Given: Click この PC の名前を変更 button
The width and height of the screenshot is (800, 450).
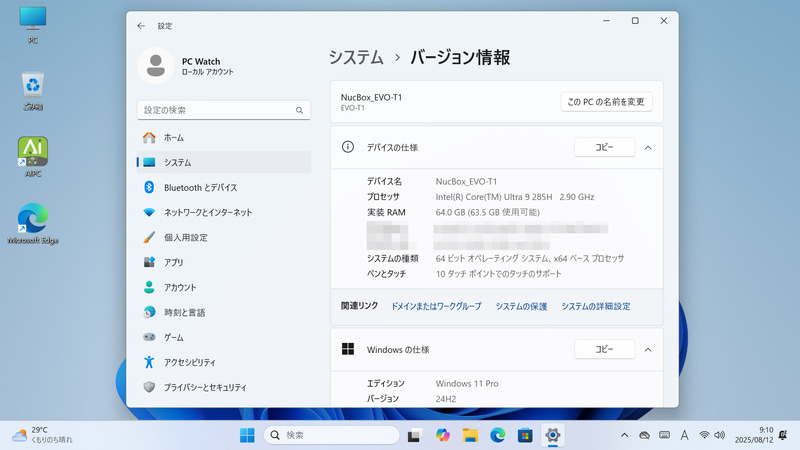Looking at the screenshot, I should point(606,102).
